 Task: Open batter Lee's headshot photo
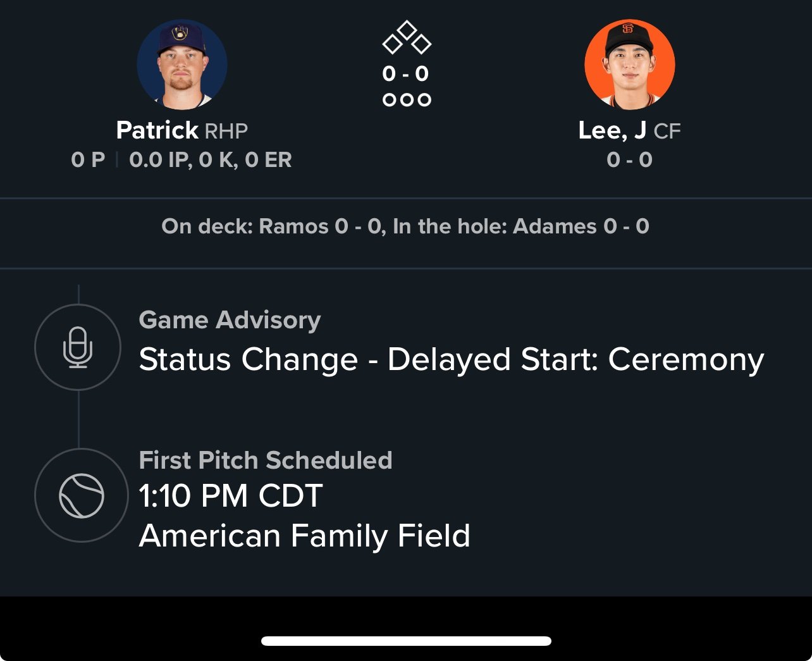[629, 64]
